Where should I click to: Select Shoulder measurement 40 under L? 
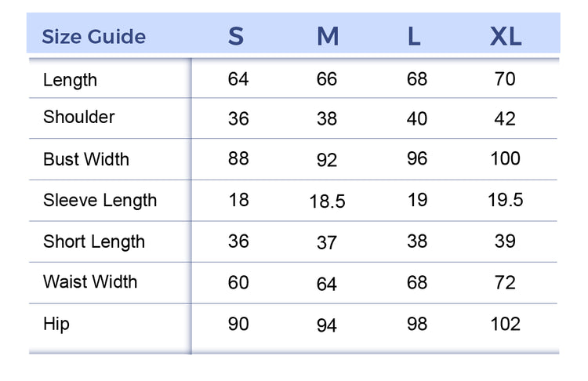[x=417, y=118]
